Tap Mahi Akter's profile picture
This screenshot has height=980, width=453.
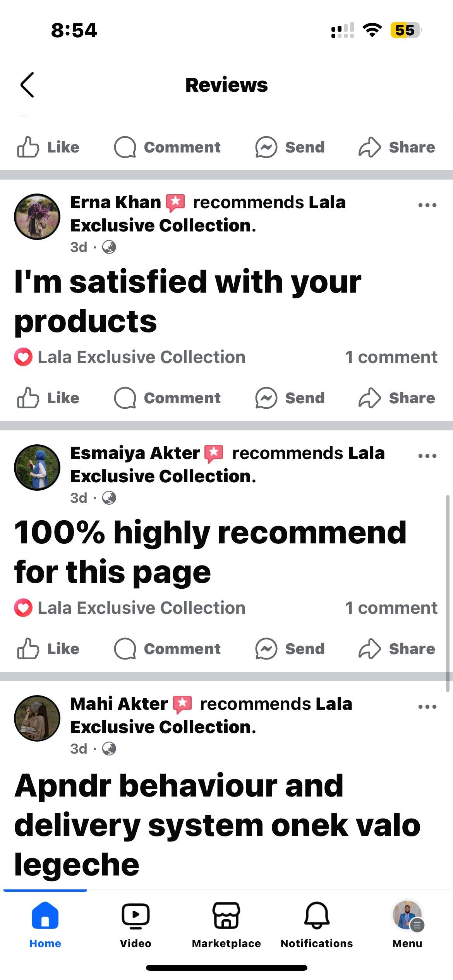coord(37,718)
